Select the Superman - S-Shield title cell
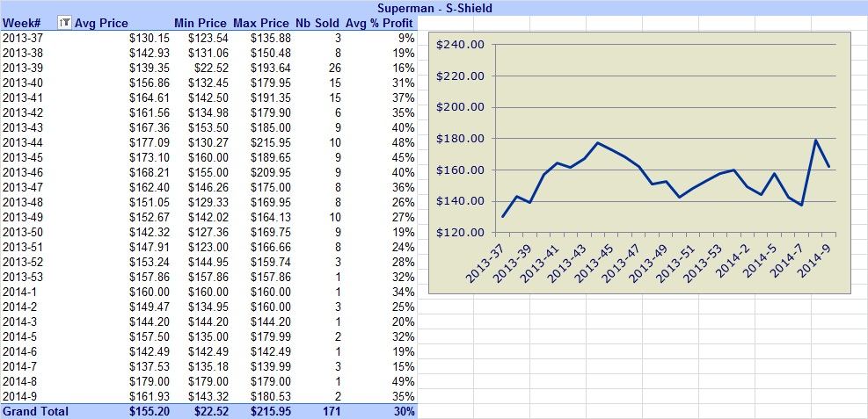The height and width of the screenshot is (419, 868). 434,8
